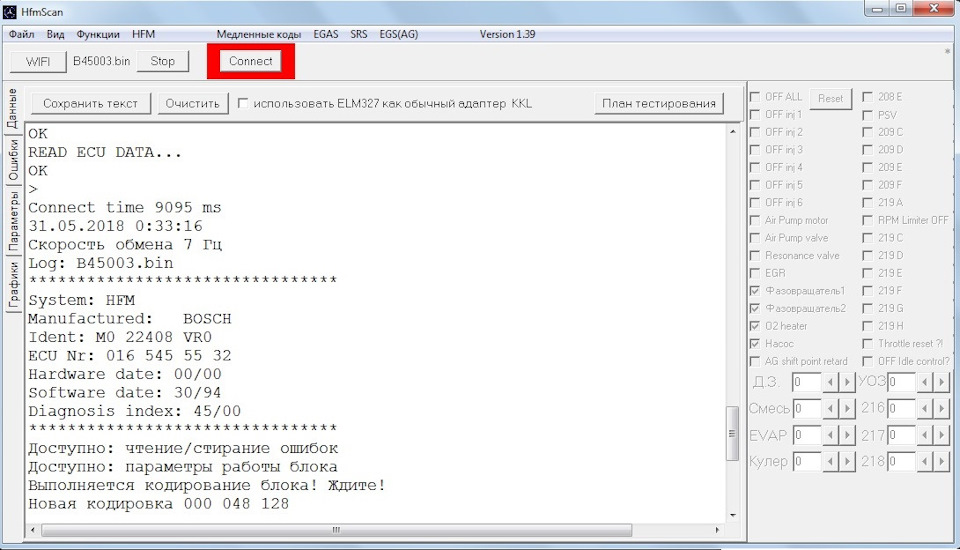
Task: Click the log scroll-right arrow
Action: click(x=718, y=530)
